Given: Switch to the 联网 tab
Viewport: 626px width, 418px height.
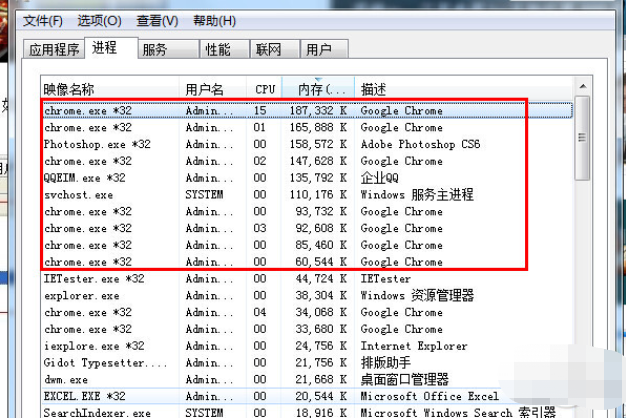Looking at the screenshot, I should tap(275, 50).
